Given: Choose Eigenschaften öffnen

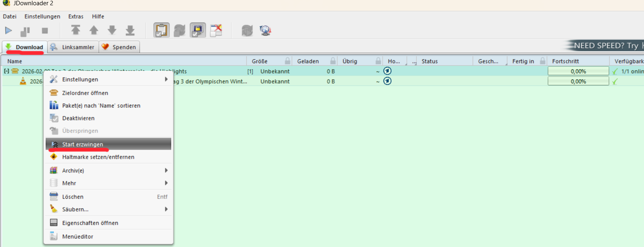Looking at the screenshot, I should (x=108, y=223).
